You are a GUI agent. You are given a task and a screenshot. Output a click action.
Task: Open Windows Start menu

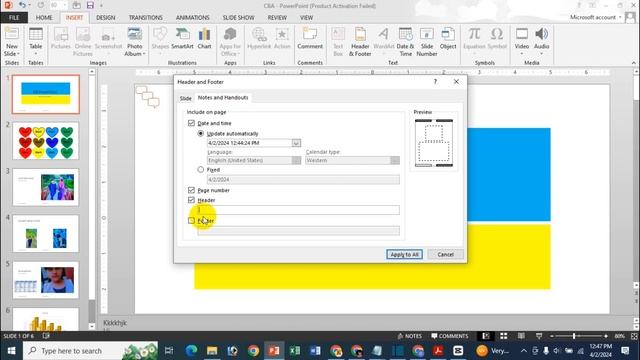pyautogui.click(x=11, y=351)
